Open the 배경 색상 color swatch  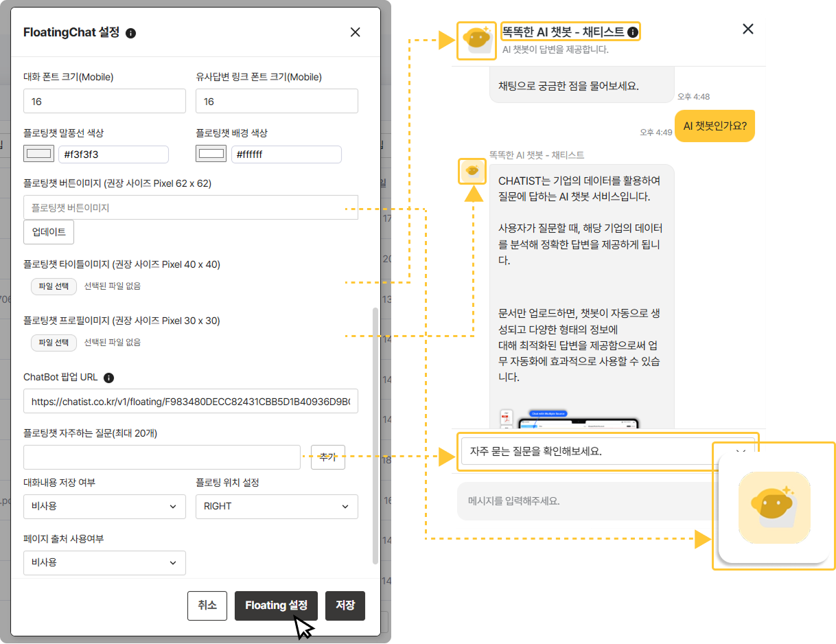coord(211,154)
